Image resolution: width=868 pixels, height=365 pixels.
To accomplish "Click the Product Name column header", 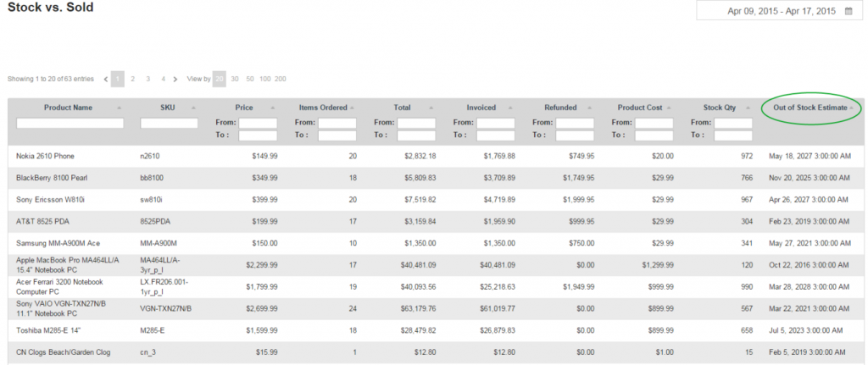I will 68,108.
